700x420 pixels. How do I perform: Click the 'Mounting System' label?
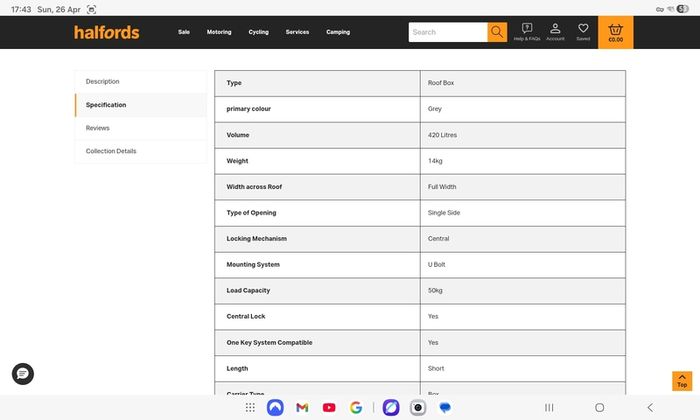click(253, 264)
